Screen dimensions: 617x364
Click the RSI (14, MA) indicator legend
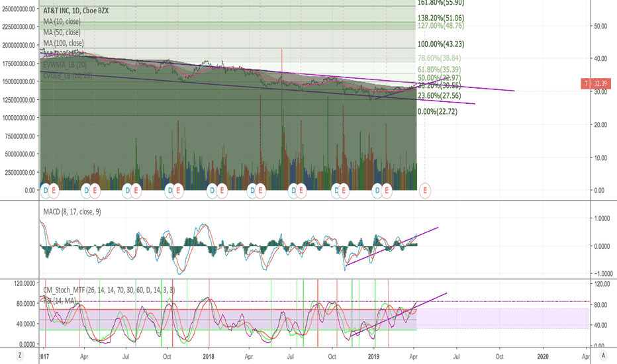pyautogui.click(x=60, y=300)
